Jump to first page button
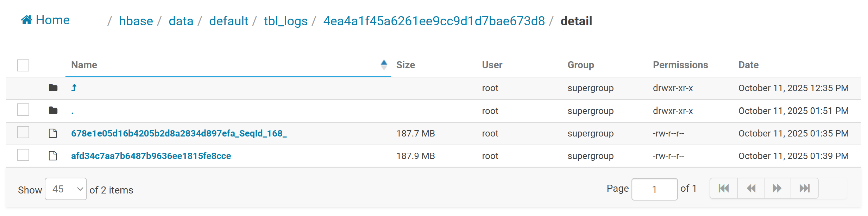The image size is (868, 216). (x=724, y=188)
